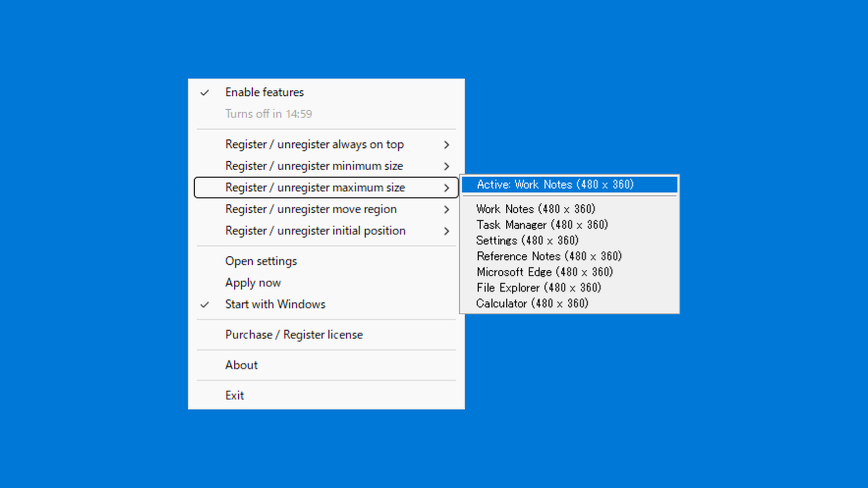The image size is (868, 488).
Task: Expand initial position submenu chevron
Action: (x=447, y=231)
